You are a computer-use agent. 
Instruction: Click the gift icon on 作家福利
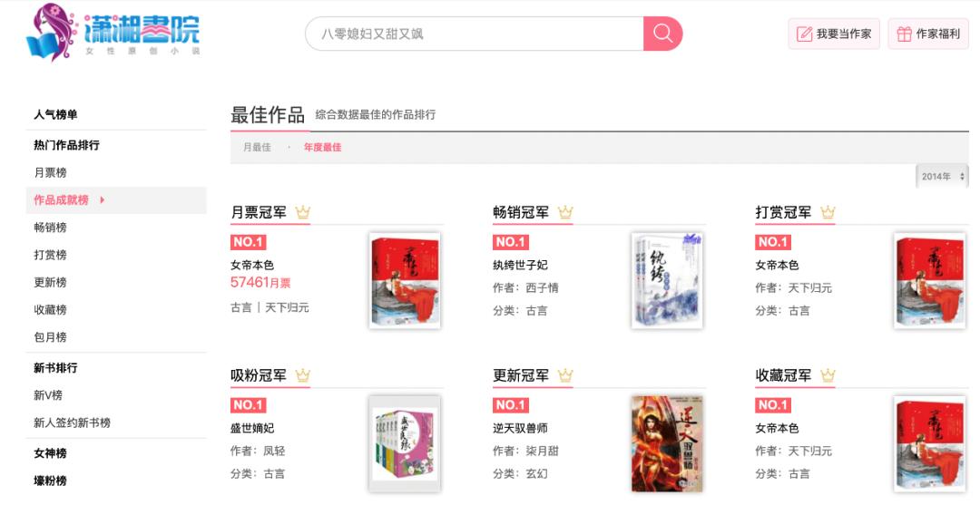pyautogui.click(x=904, y=34)
